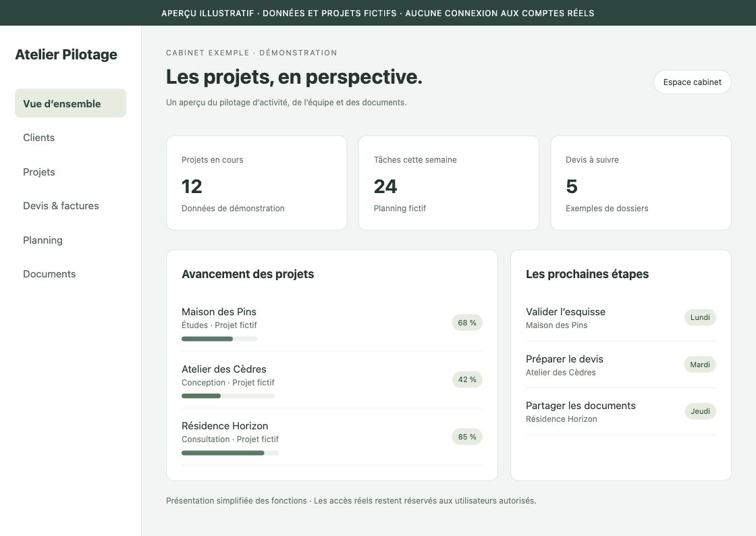The width and height of the screenshot is (756, 536).
Task: Open the Tâches cette semaine card
Action: click(x=448, y=183)
